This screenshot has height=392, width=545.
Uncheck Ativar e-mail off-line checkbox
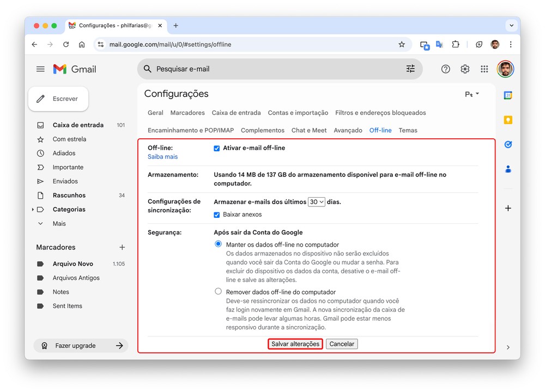point(217,148)
